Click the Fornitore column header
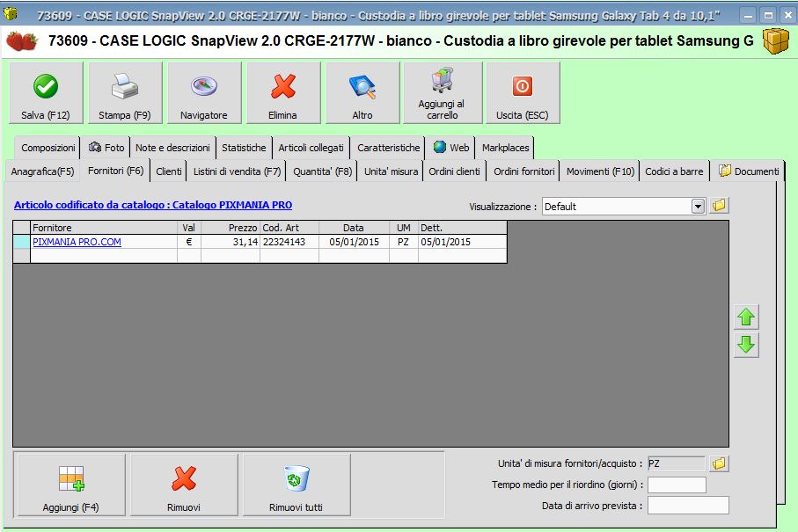The height and width of the screenshot is (532, 798). 104,228
